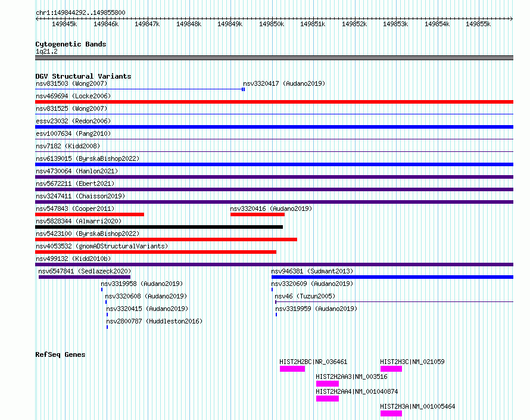Open variant nsv3319958 (Audano2019)
530x420 pixels.
tap(142, 284)
